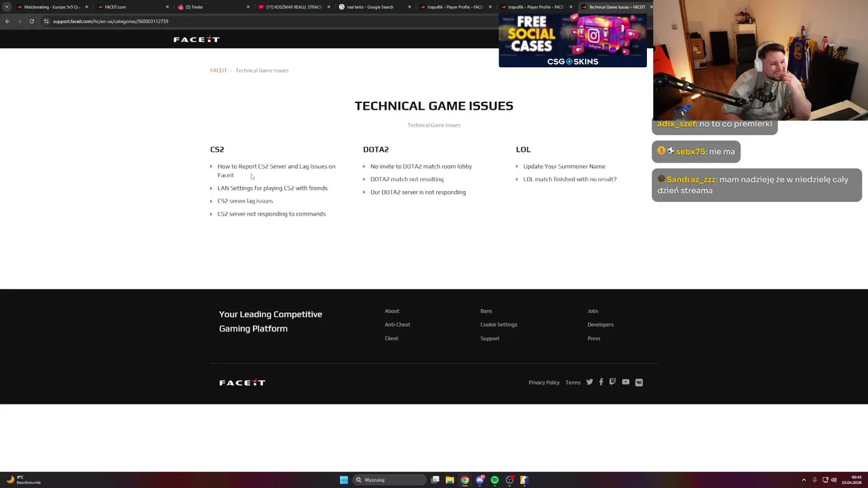Click the LOL section heading

(523, 149)
